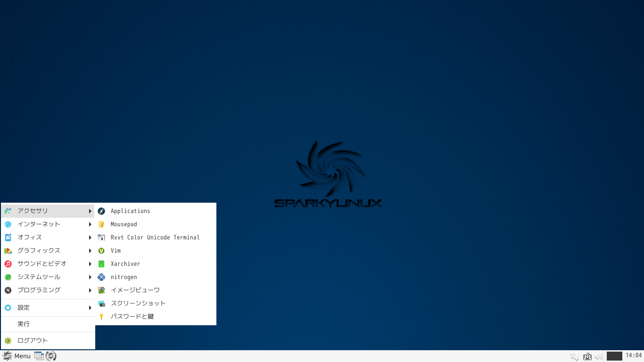
Task: Expand インターネット submenu arrow
Action: [x=90, y=224]
